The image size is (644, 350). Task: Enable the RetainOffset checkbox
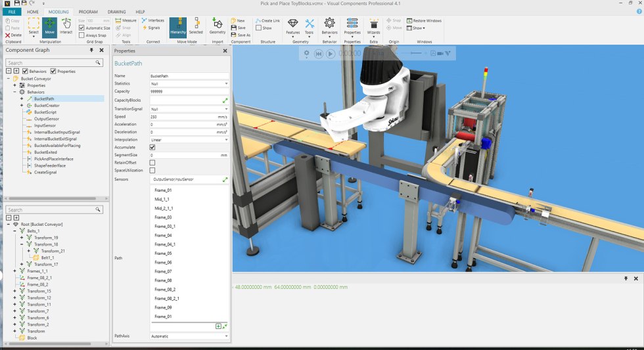(152, 163)
